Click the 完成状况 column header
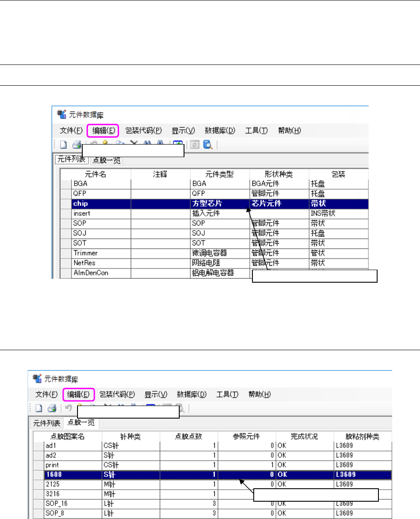Screen dimensions: 420x519 [x=304, y=436]
